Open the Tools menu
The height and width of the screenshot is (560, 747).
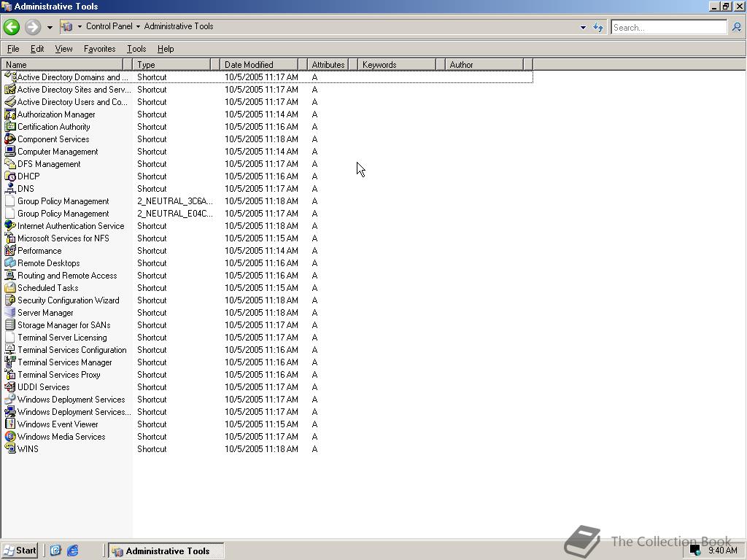click(136, 49)
